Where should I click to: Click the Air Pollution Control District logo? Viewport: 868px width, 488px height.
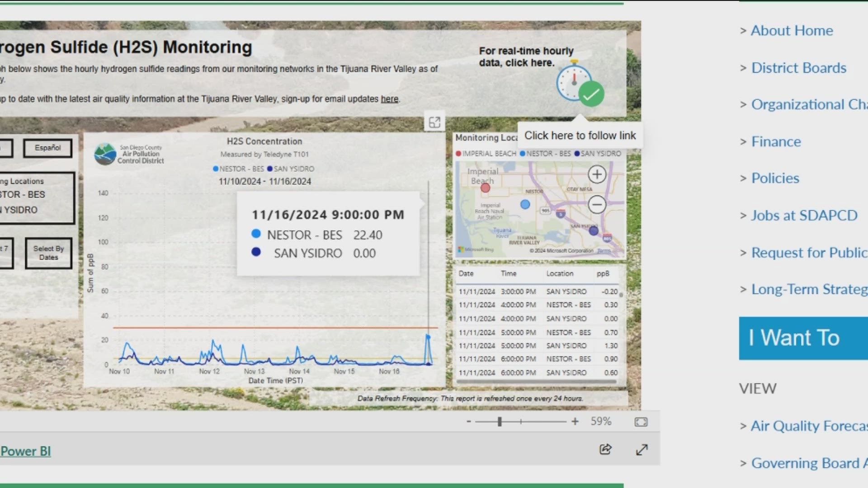coord(129,154)
